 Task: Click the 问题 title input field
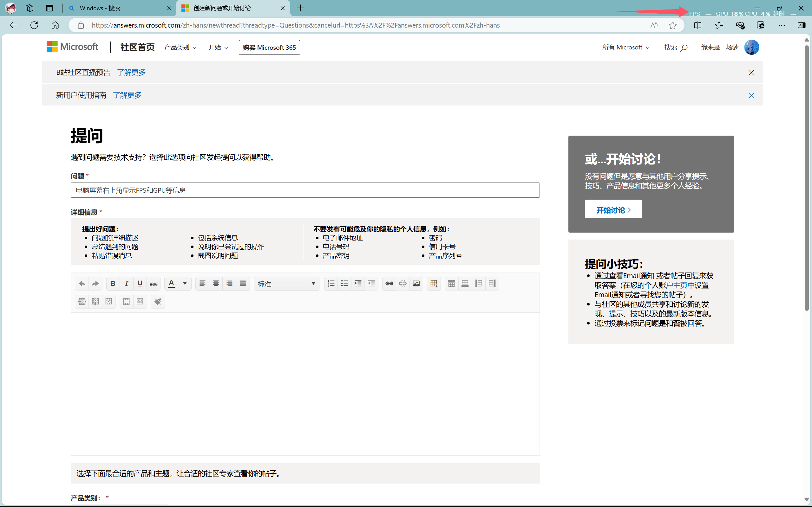[x=305, y=190]
